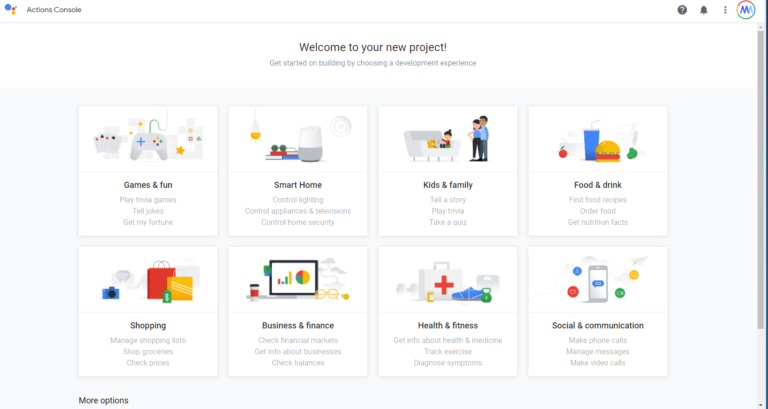Click 'Get nutrition facts' text
Image resolution: width=768 pixels, height=409 pixels.
click(598, 222)
